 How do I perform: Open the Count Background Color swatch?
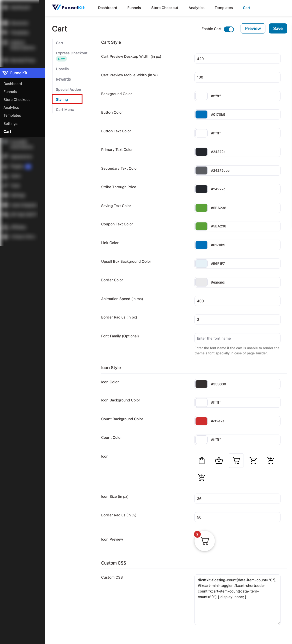(x=201, y=421)
